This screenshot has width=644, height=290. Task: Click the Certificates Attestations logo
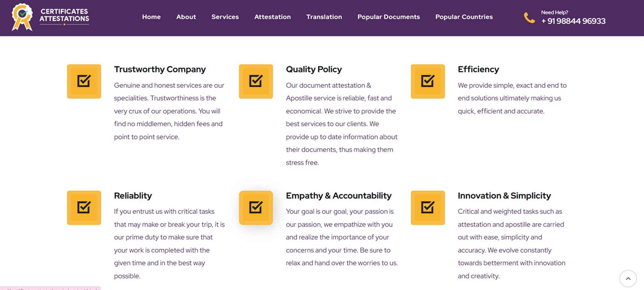[x=50, y=17]
